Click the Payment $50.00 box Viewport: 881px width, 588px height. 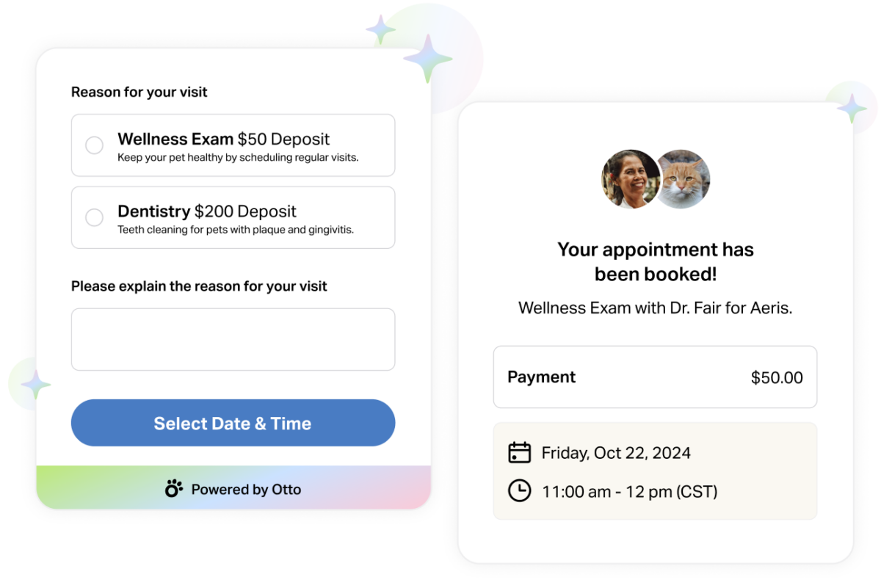point(655,377)
